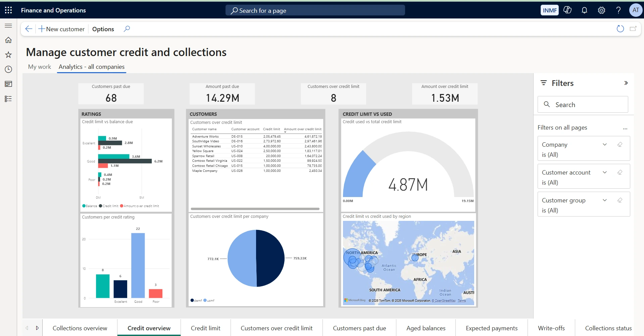Image resolution: width=644 pixels, height=336 pixels.
Task: Expand the navigation pane hamburger icon
Action: tap(8, 26)
